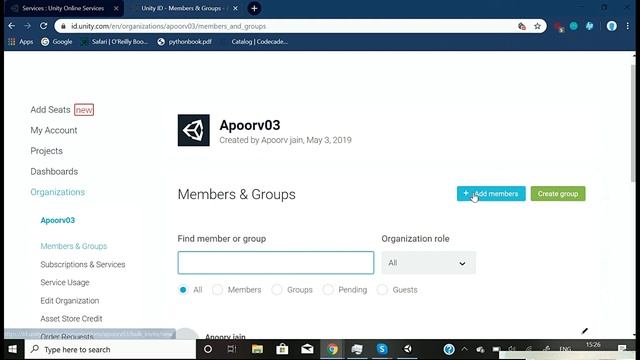
Task: Open Projects in sidebar
Action: click(47, 151)
